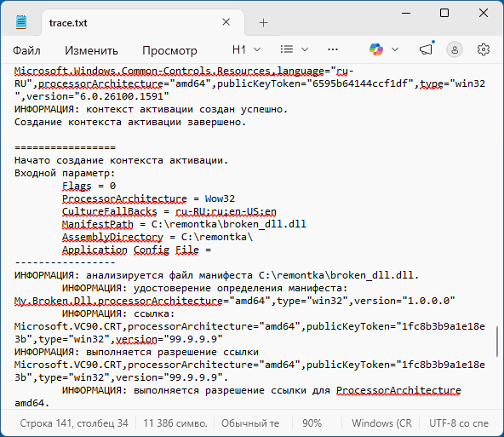Screen dimensions: 504x437
Task: Click the 'Входной параметр:' line
Action: [65, 173]
